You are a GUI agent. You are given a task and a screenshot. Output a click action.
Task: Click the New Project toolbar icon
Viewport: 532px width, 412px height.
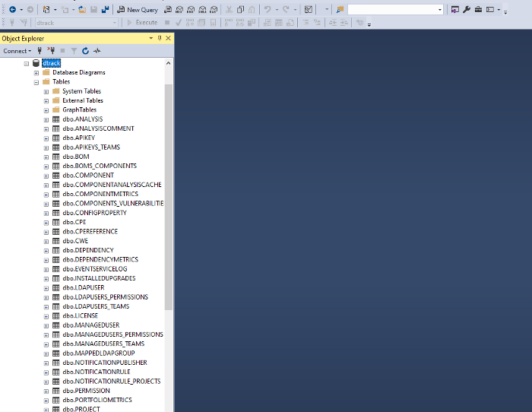46,10
